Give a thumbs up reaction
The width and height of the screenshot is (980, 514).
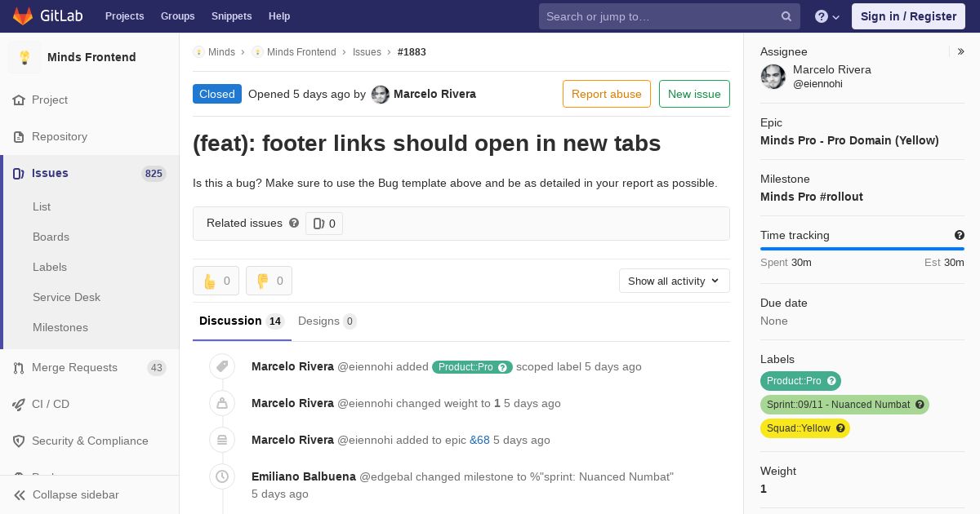tap(216, 281)
